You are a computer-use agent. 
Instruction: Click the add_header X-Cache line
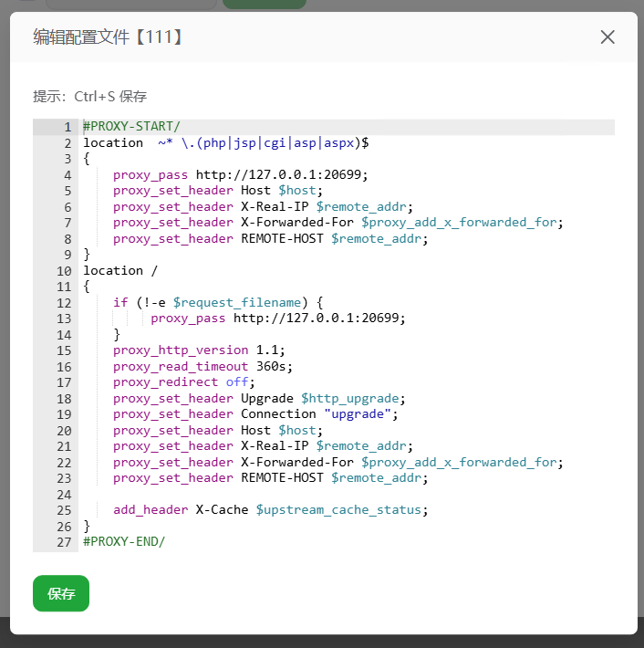(270, 510)
